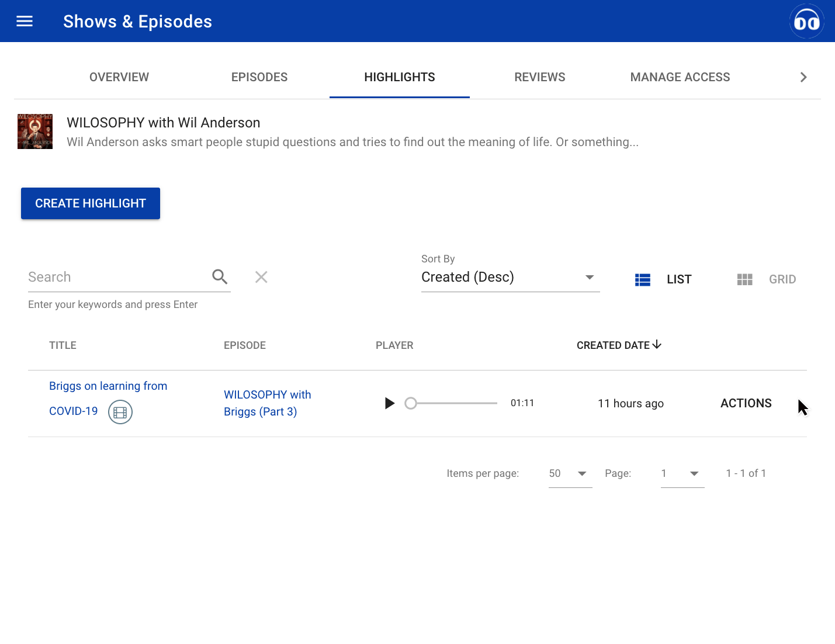This screenshot has height=644, width=835.
Task: Open the Page number dropdown
Action: 682,473
